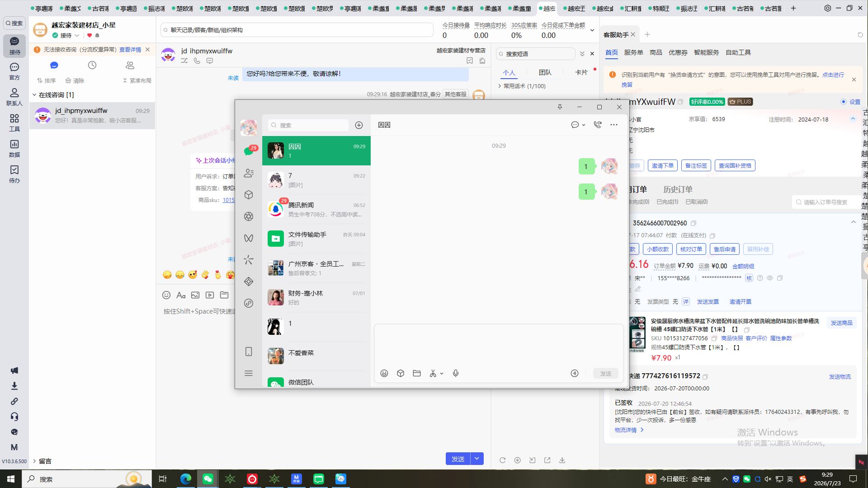Screen dimensions: 868x488
Task: Toggle eye icon to reveal buyer info
Action: 770,278
